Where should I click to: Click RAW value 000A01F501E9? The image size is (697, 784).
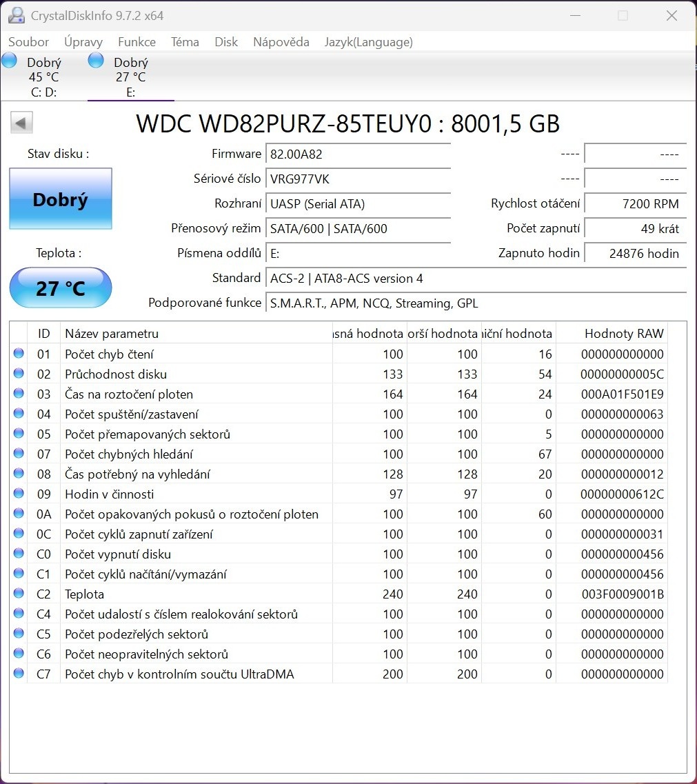tap(622, 394)
